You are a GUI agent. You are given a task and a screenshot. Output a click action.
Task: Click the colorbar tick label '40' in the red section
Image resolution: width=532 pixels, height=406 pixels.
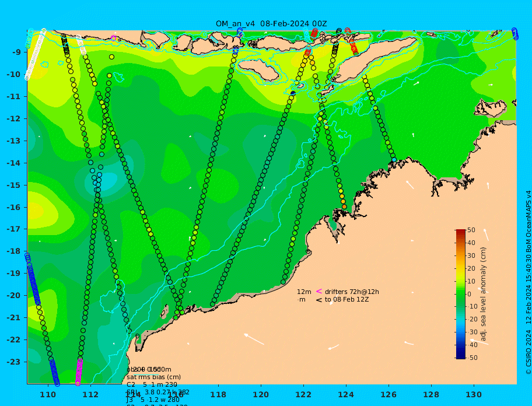point(471,243)
